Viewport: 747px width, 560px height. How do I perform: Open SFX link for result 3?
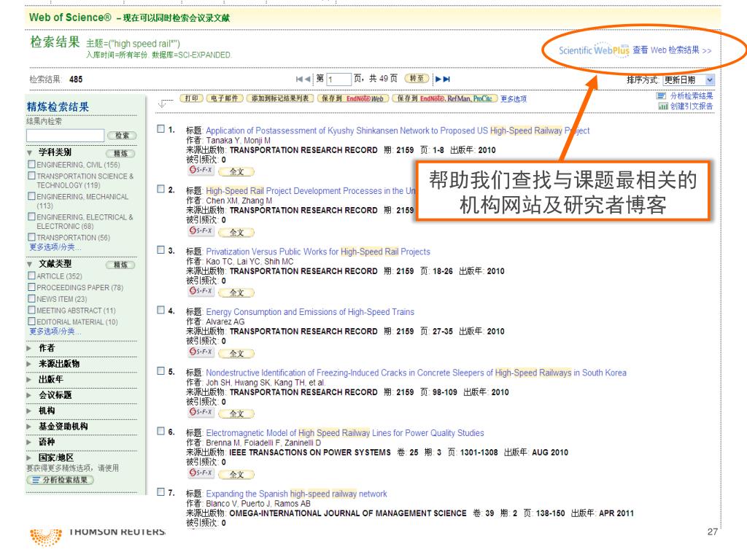point(201,291)
